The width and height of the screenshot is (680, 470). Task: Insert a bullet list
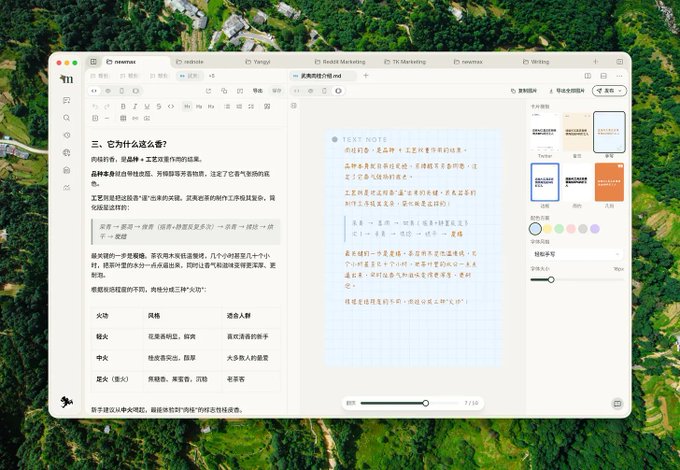[x=227, y=106]
